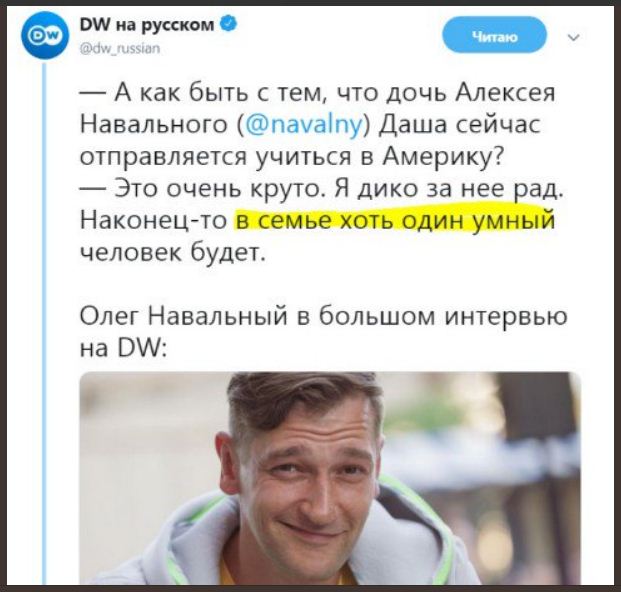Click the word Наконец-то in the tweet
The image size is (621, 592).
pos(153,220)
